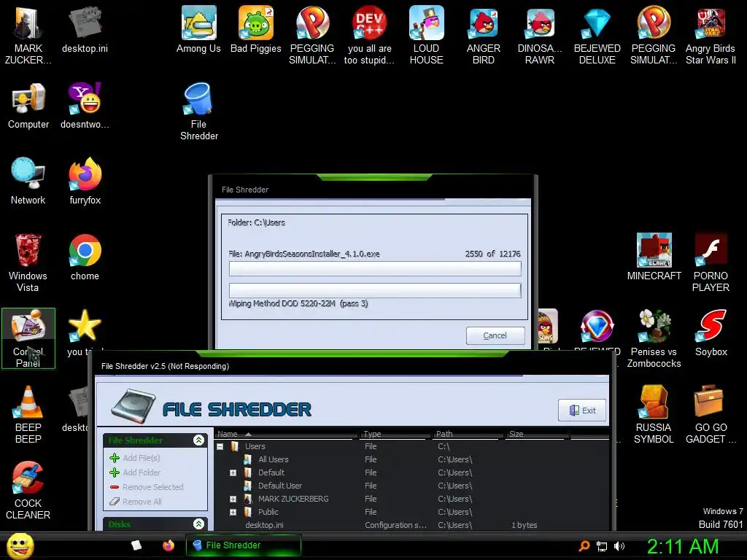Expand the MARK ZUCKERBERG folder node
The width and height of the screenshot is (747, 560).
click(233, 499)
